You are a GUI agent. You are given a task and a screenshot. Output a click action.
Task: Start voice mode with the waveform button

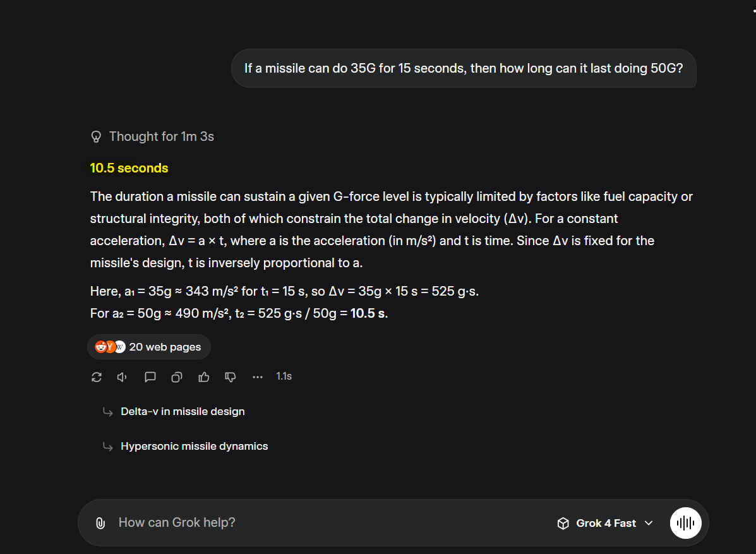(685, 523)
